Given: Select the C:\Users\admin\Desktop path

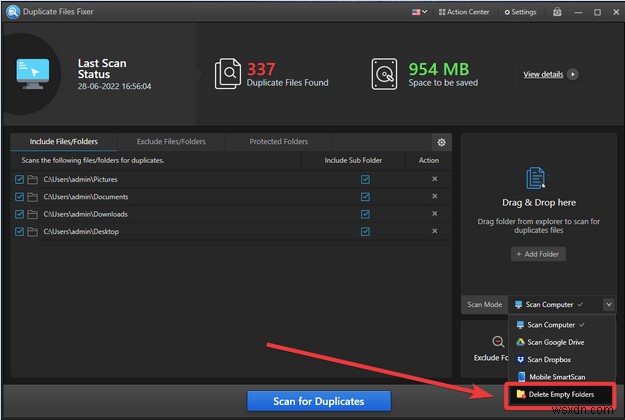Looking at the screenshot, I should click(x=81, y=232).
